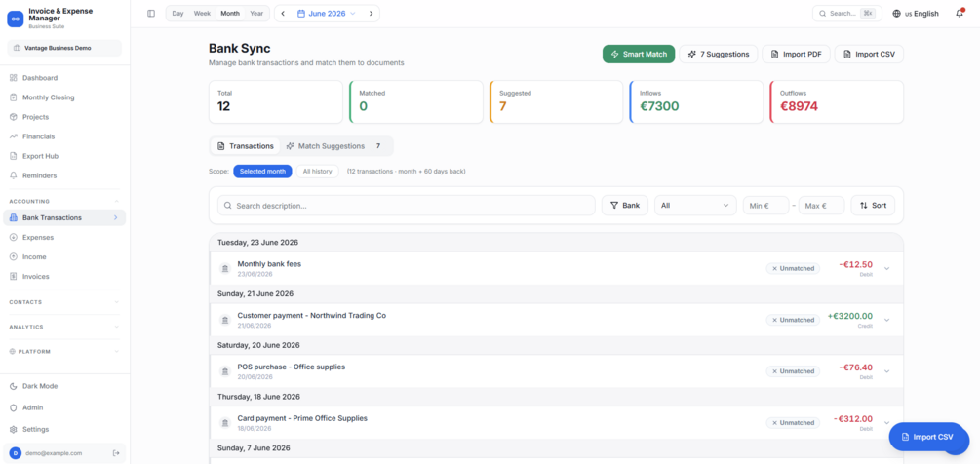Open Financials section
980x464 pixels.
coord(65,136)
